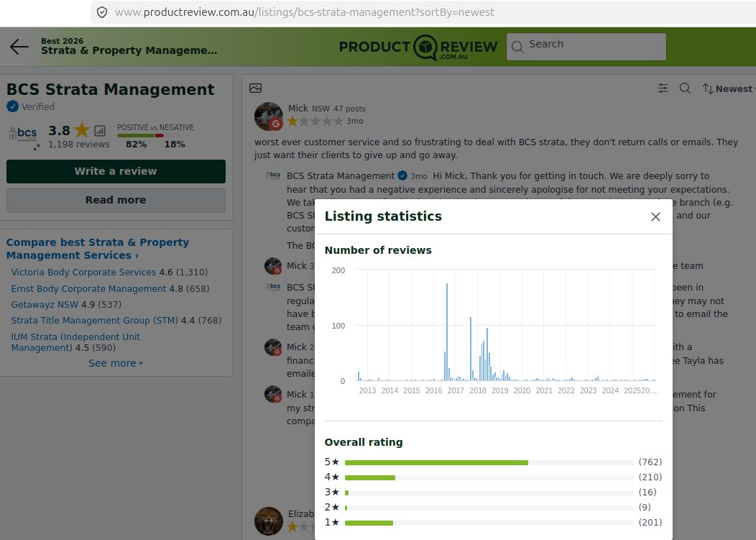The image size is (756, 540).
Task: Open the review filter sliders icon
Action: click(663, 88)
